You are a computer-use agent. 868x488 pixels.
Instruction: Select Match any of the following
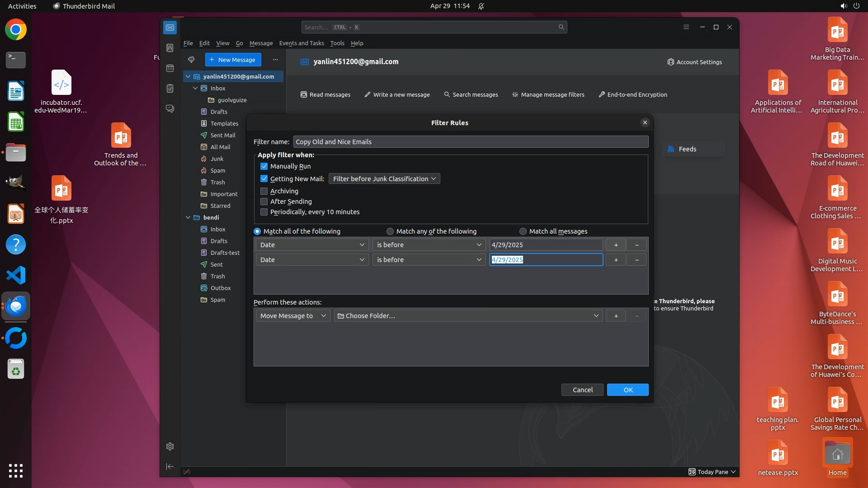[390, 231]
